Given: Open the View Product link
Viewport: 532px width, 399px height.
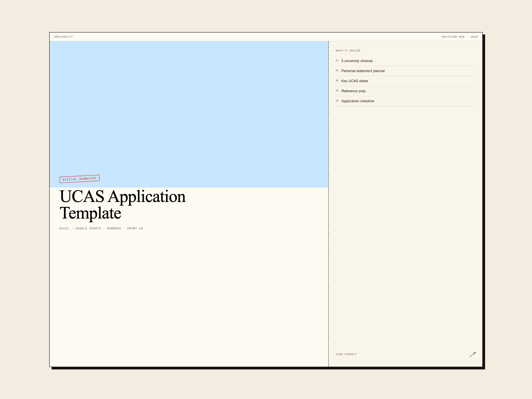Looking at the screenshot, I should pos(346,354).
